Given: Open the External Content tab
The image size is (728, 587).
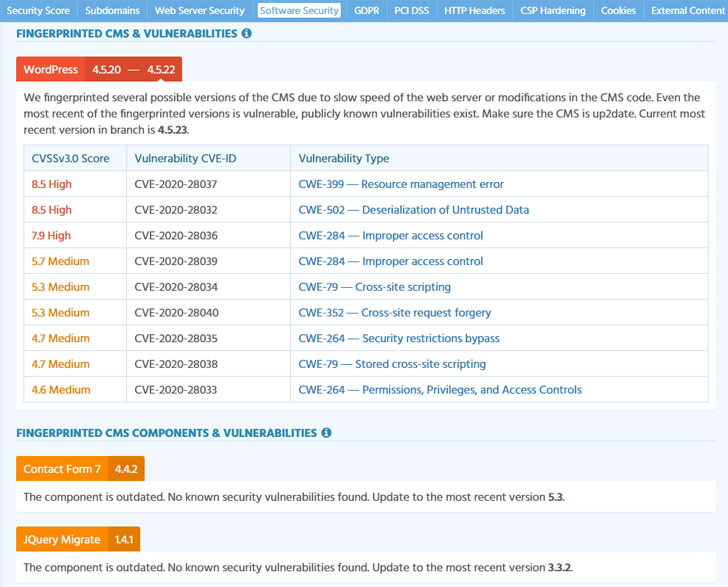Looking at the screenshot, I should tap(687, 11).
